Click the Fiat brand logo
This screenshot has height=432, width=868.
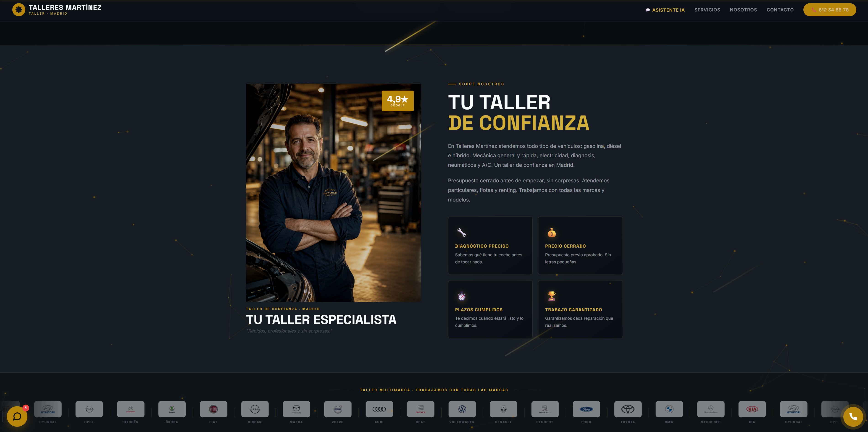[x=213, y=409]
